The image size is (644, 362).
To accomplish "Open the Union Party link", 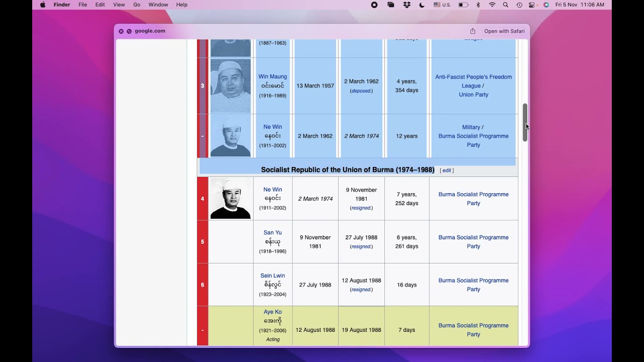I will click(x=473, y=95).
